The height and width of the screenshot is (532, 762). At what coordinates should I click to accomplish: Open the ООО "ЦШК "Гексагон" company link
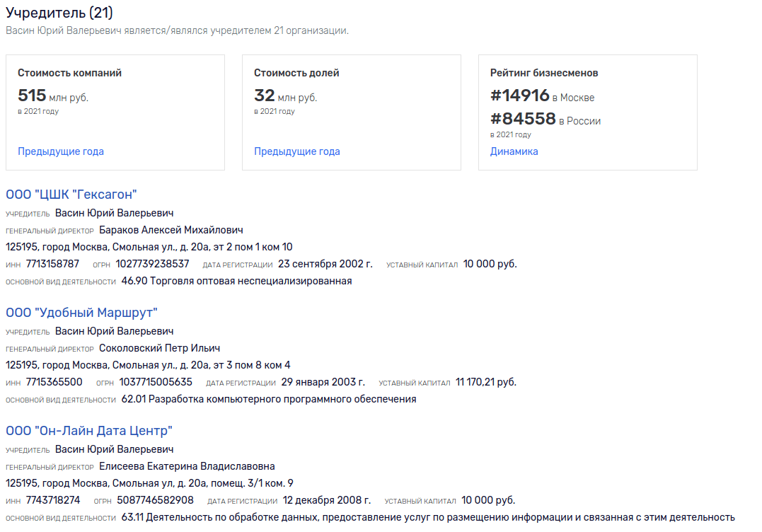click(71, 195)
